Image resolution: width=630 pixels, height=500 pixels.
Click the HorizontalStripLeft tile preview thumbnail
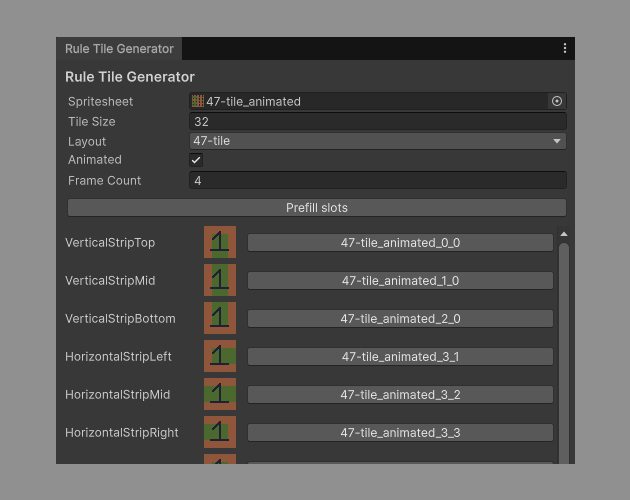point(220,356)
